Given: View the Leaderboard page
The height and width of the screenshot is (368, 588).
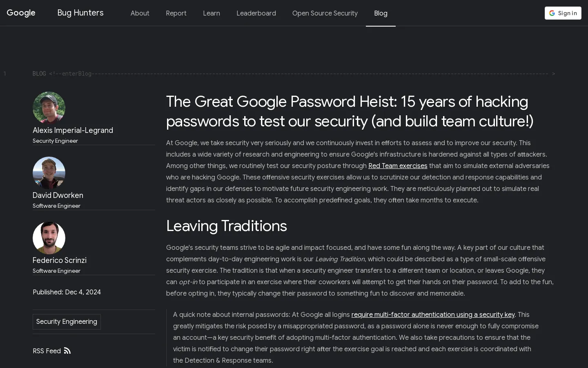Looking at the screenshot, I should point(256,13).
